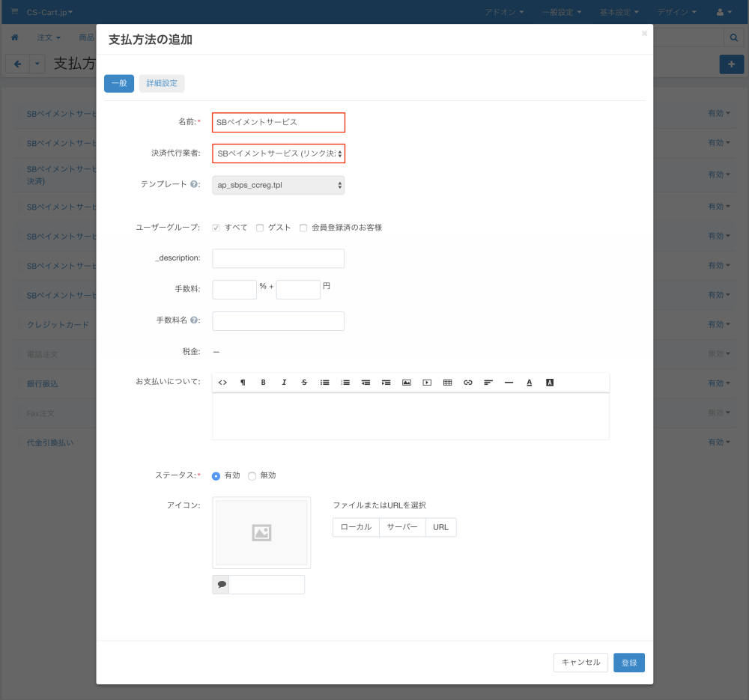Click the 手数料名 input field
Screen dimensions: 749x700
(x=279, y=321)
